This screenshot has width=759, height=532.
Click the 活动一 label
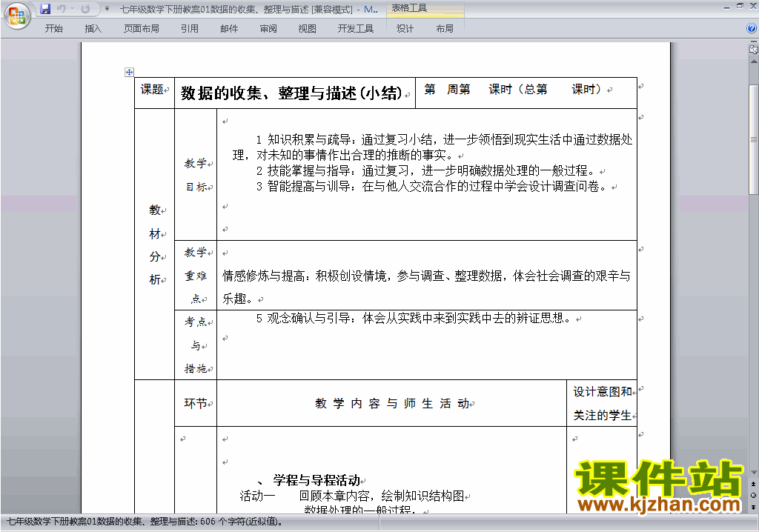coord(257,496)
